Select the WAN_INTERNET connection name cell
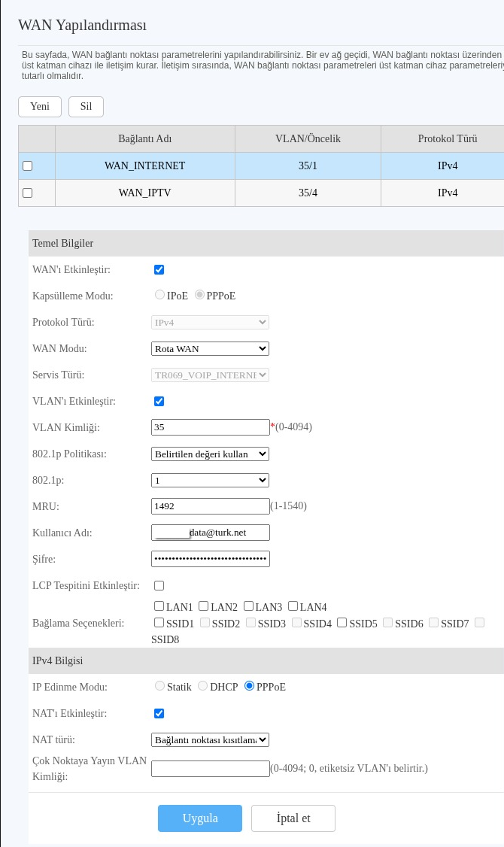504x847 pixels. coord(144,165)
